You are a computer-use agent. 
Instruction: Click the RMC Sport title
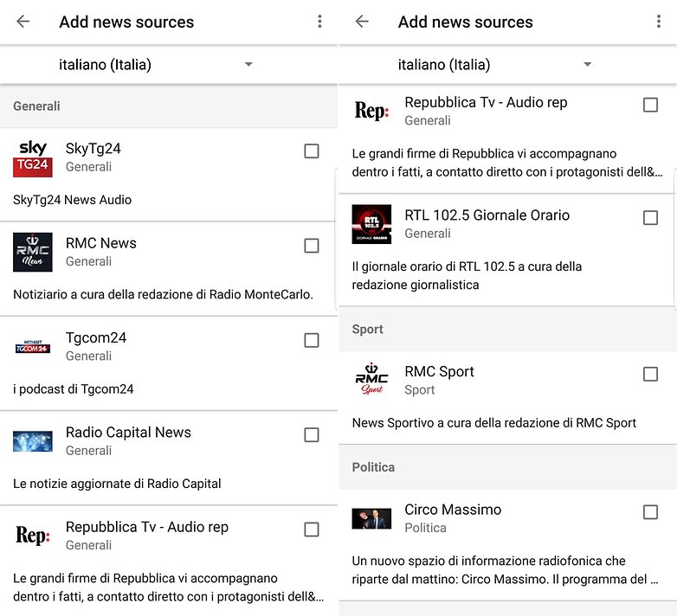(439, 371)
